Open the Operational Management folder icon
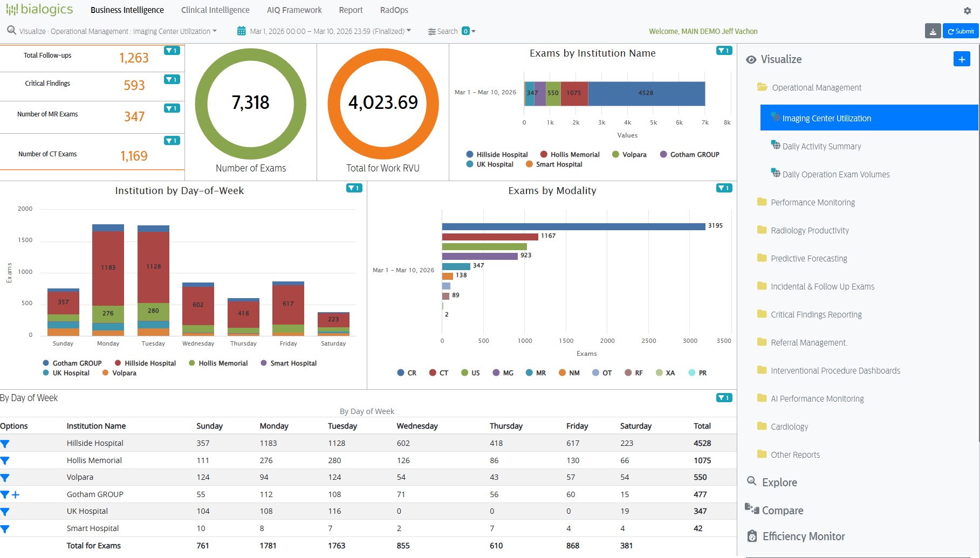 (762, 87)
